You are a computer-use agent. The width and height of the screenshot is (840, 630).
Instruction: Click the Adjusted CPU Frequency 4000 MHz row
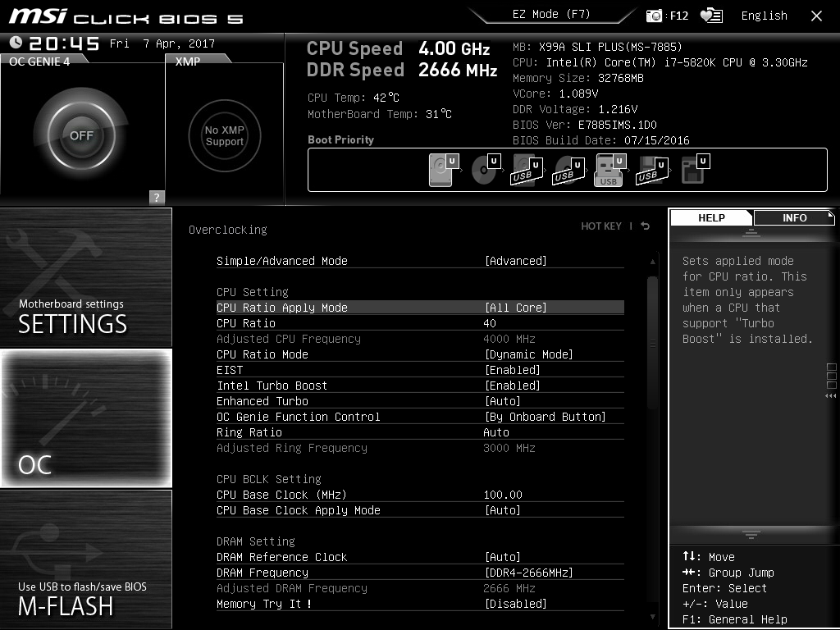point(420,339)
